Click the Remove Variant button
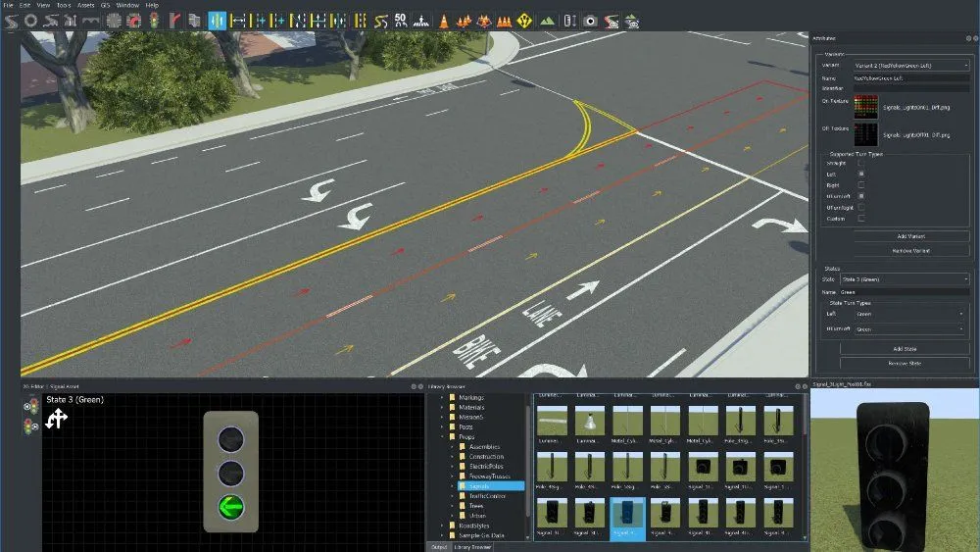Viewport: 980px width, 552px height. (x=910, y=251)
